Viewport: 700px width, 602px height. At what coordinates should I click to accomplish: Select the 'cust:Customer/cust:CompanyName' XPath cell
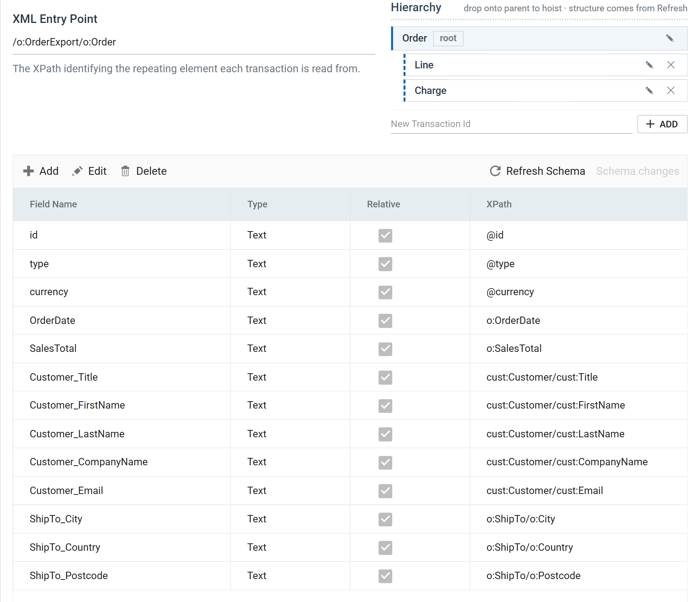[x=579, y=462]
